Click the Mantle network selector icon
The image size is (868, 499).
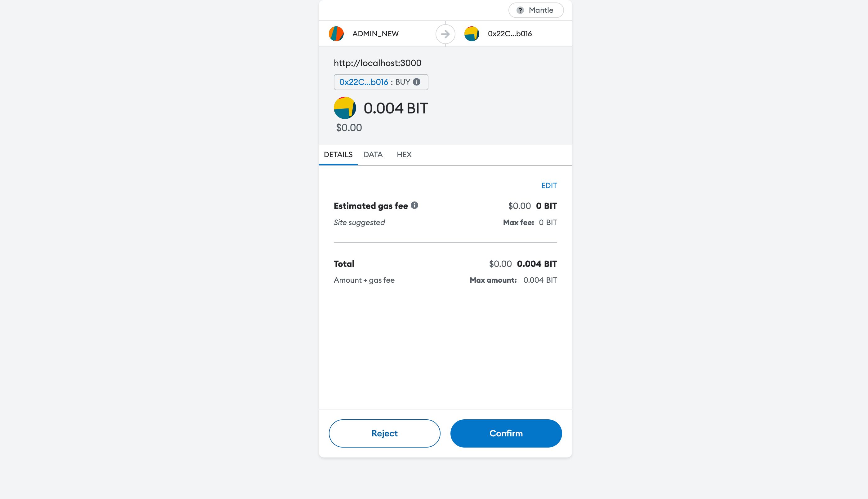pos(519,10)
